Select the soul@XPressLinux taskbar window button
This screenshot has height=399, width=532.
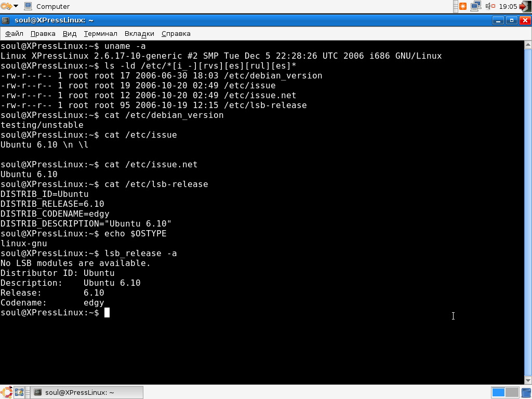[x=87, y=393]
